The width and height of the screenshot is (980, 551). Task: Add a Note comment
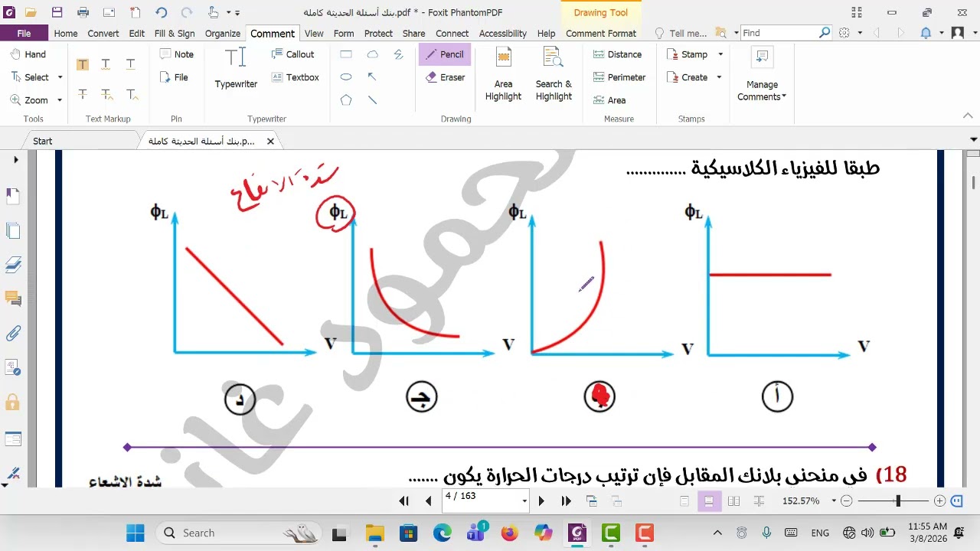176,54
